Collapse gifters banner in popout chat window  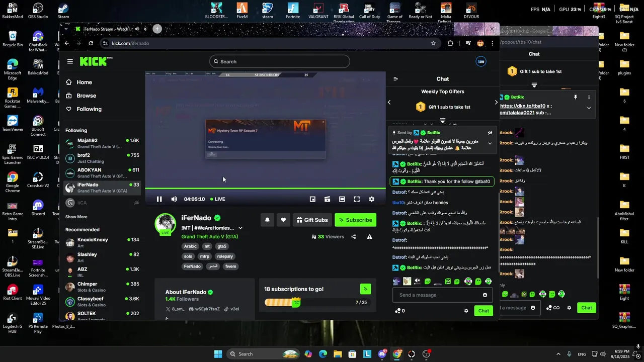tap(534, 85)
